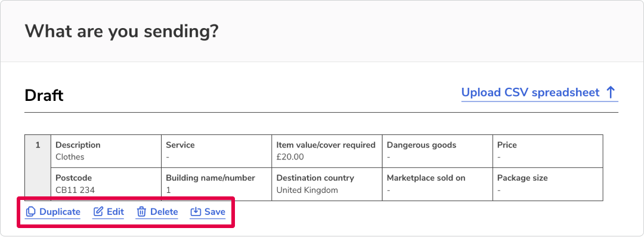
Task: Choose the Edit link text
Action: pyautogui.click(x=116, y=212)
